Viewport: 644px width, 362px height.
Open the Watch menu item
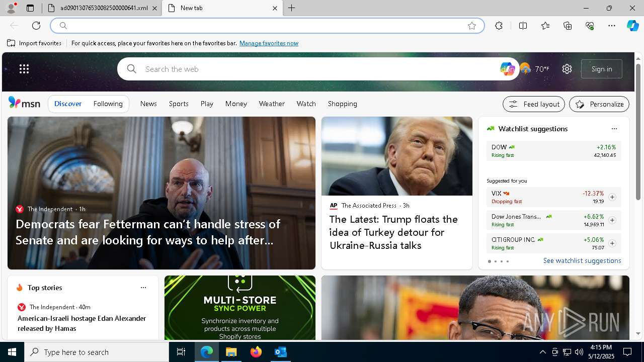pyautogui.click(x=306, y=104)
